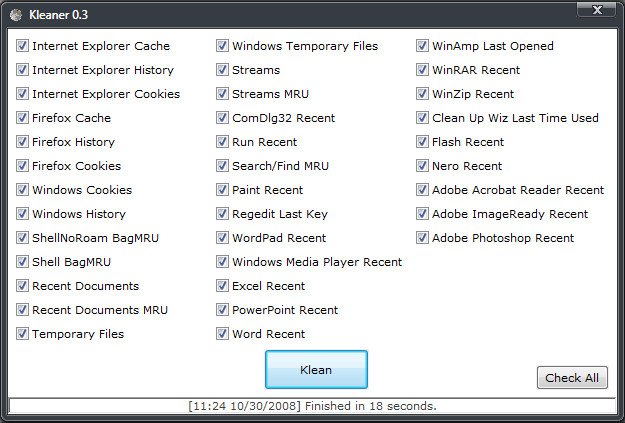Uncheck Firefox Cookies checkbox
This screenshot has width=625, height=423.
22,165
